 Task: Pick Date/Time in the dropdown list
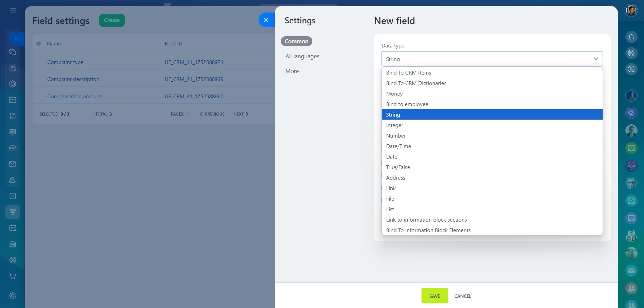[x=398, y=146]
